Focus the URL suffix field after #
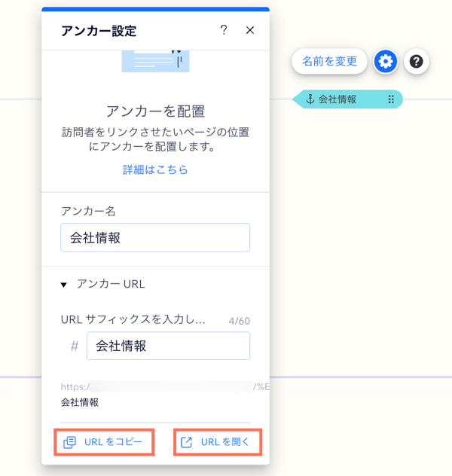The image size is (452, 476). (x=168, y=346)
